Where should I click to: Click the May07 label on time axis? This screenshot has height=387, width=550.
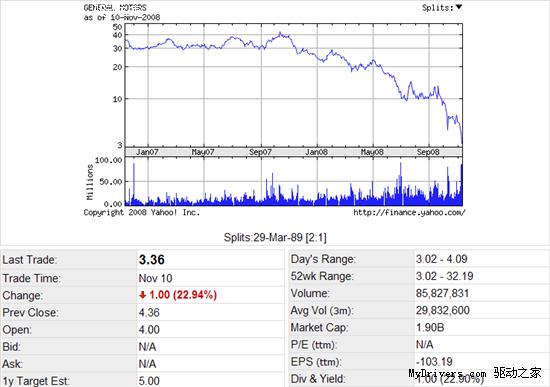click(203, 152)
